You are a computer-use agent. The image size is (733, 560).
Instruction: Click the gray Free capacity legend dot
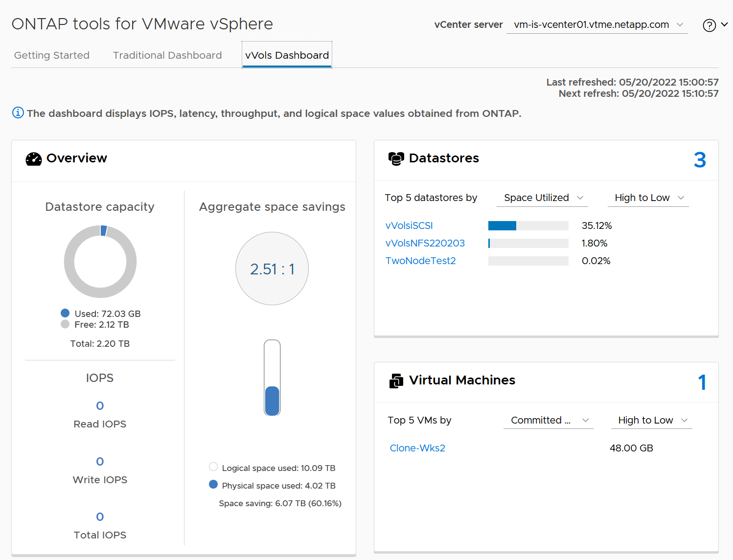tap(65, 324)
